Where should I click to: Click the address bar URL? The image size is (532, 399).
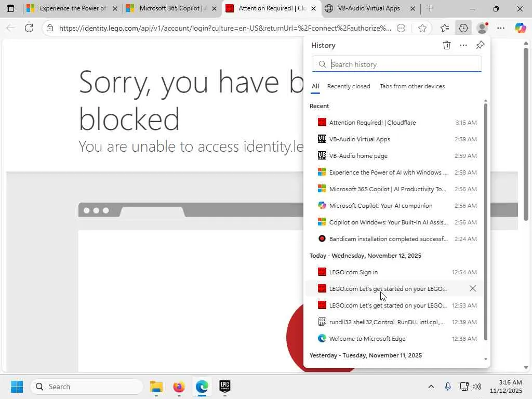(225, 28)
